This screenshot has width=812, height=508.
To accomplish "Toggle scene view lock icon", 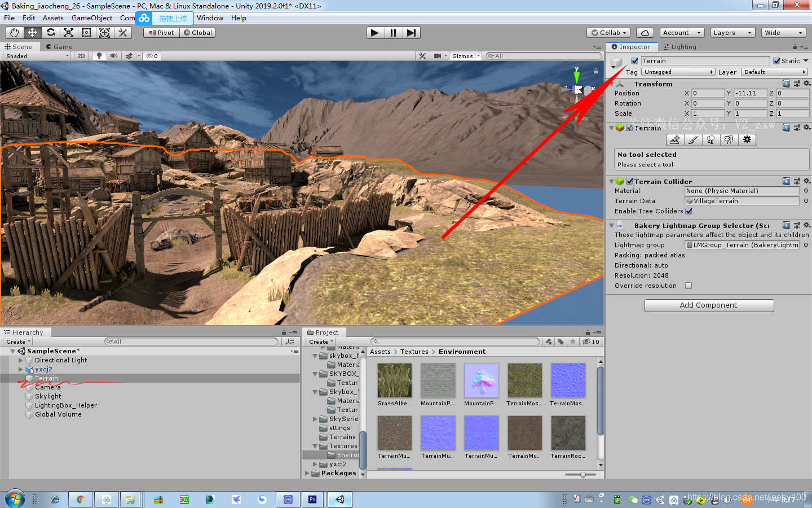I will [595, 71].
